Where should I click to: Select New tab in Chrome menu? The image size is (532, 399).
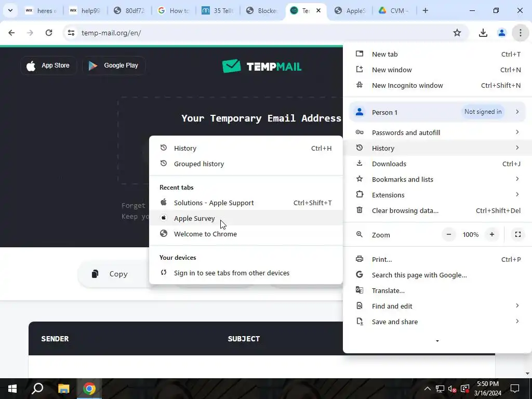pyautogui.click(x=437, y=54)
